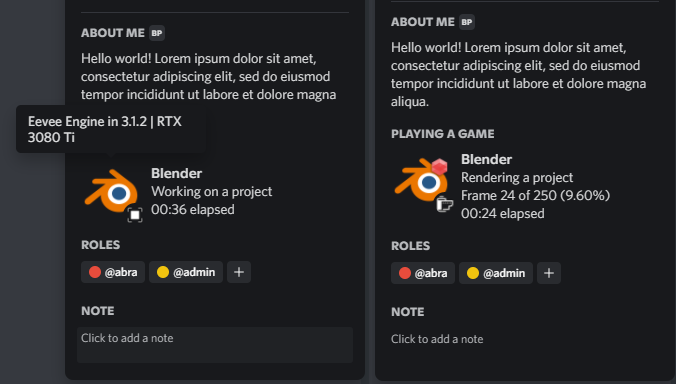The image size is (676, 384).
Task: Click the @admin role chip in right card
Action: click(496, 273)
